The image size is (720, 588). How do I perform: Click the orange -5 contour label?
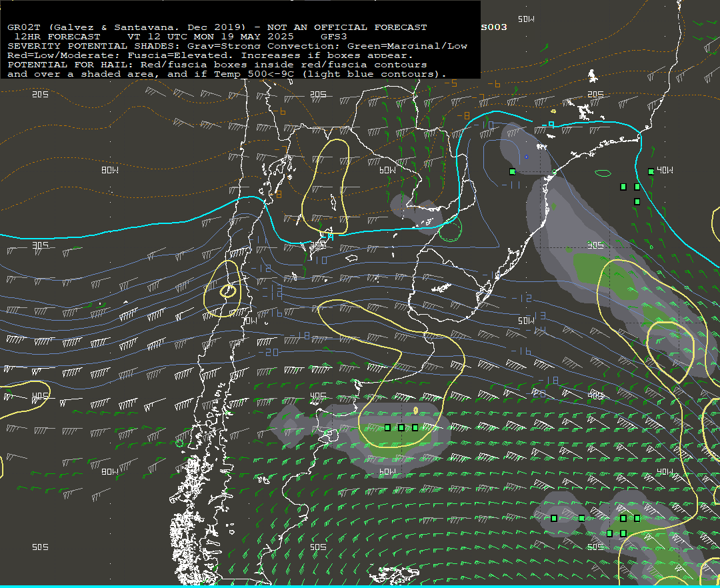coord(451,83)
